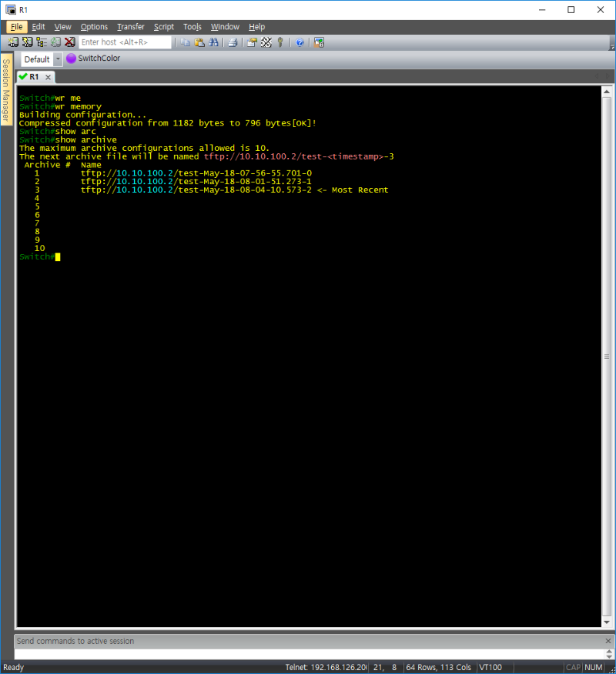Open the File menu
The width and height of the screenshot is (616, 674).
tap(16, 27)
